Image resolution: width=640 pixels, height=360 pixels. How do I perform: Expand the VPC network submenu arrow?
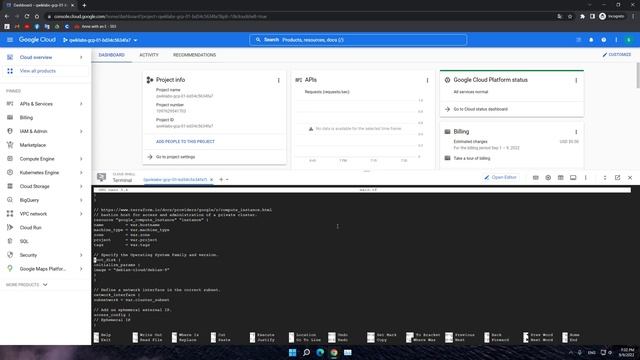pyautogui.click(x=81, y=214)
